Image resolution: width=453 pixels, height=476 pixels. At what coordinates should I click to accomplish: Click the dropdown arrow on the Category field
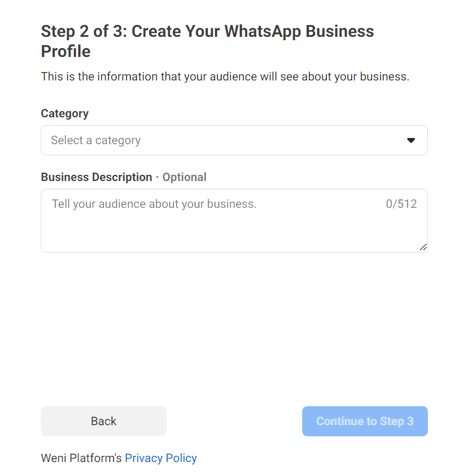tap(412, 140)
